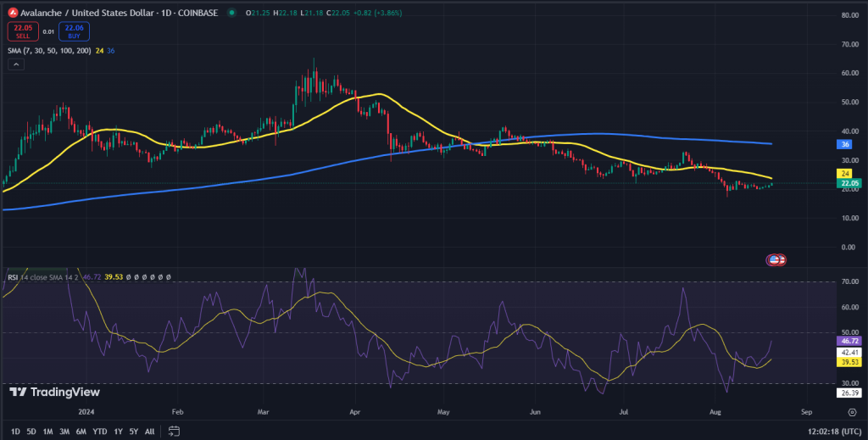868x440 pixels.
Task: Open the Go to date calendar icon
Action: pos(173,431)
